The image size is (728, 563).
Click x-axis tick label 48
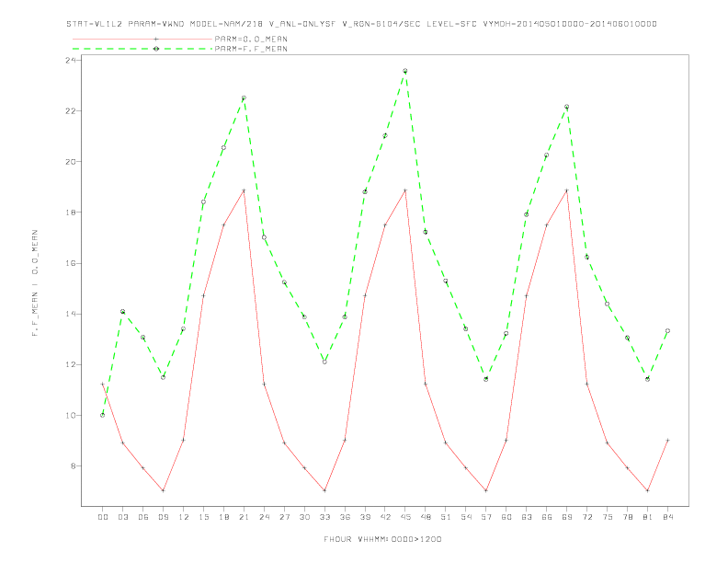tap(426, 517)
